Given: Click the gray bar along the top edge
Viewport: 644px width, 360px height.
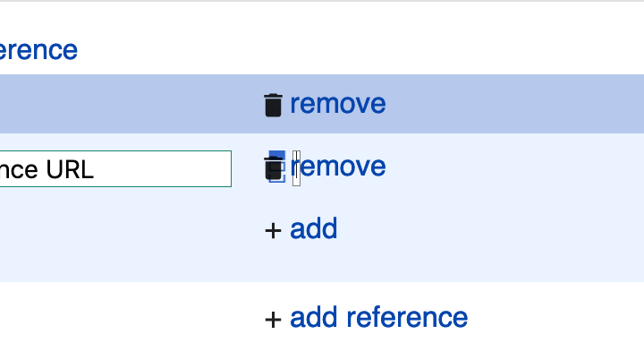Looking at the screenshot, I should tap(322, 1).
